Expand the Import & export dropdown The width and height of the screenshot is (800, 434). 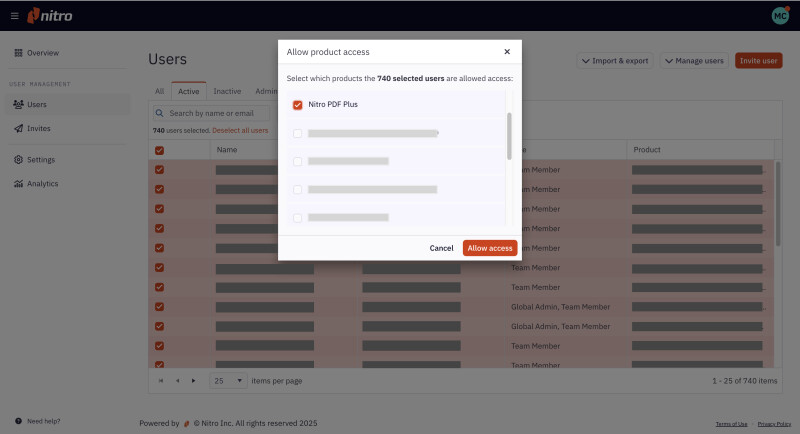pos(614,61)
